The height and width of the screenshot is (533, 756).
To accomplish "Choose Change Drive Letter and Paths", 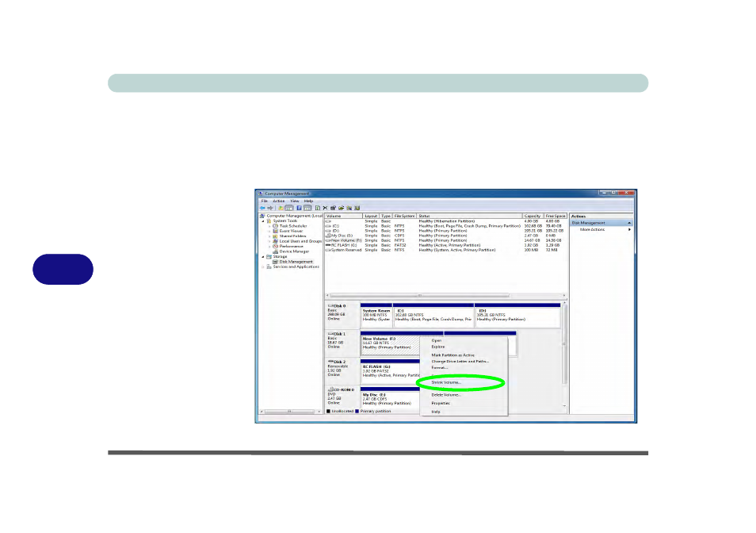I will click(x=461, y=362).
